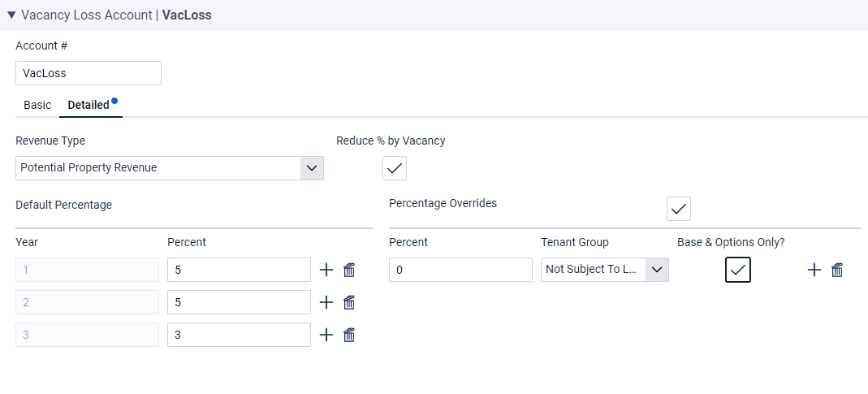The image size is (868, 394).
Task: Delete the Year 2 percentage row
Action: [349, 302]
